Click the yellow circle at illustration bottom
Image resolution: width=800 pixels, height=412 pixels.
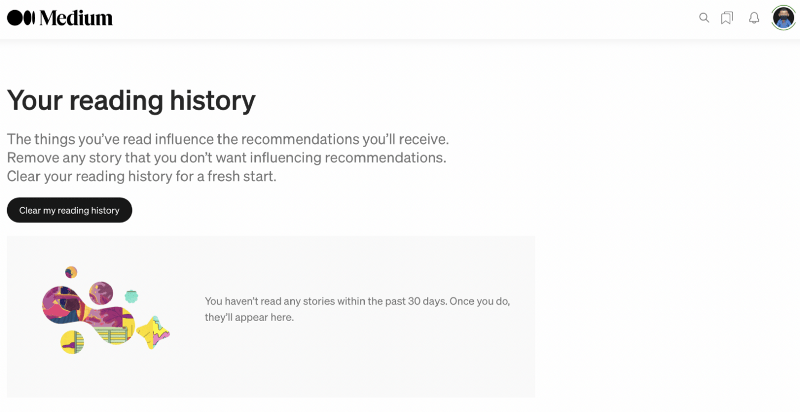point(72,343)
